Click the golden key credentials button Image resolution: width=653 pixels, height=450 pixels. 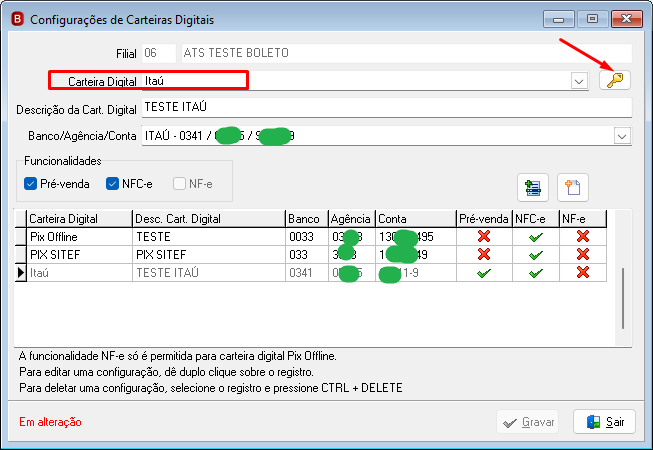615,80
